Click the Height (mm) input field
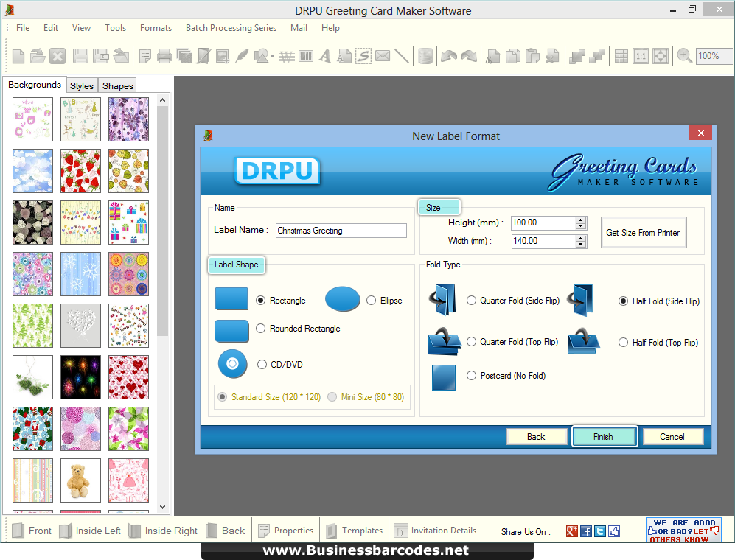This screenshot has width=735, height=560. click(543, 223)
